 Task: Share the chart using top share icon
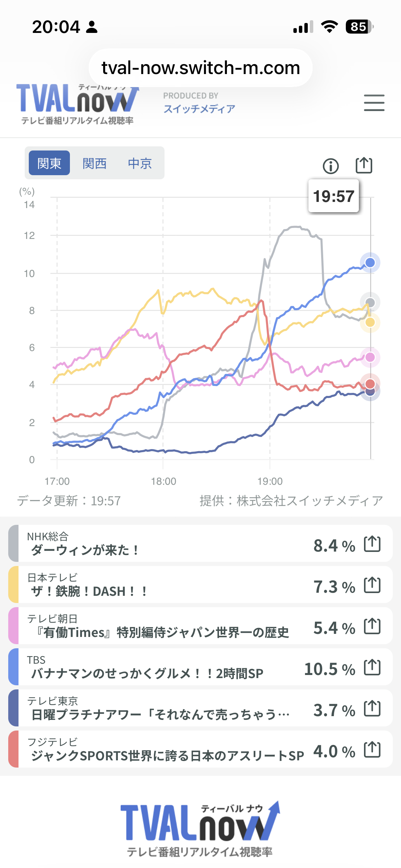pyautogui.click(x=364, y=166)
